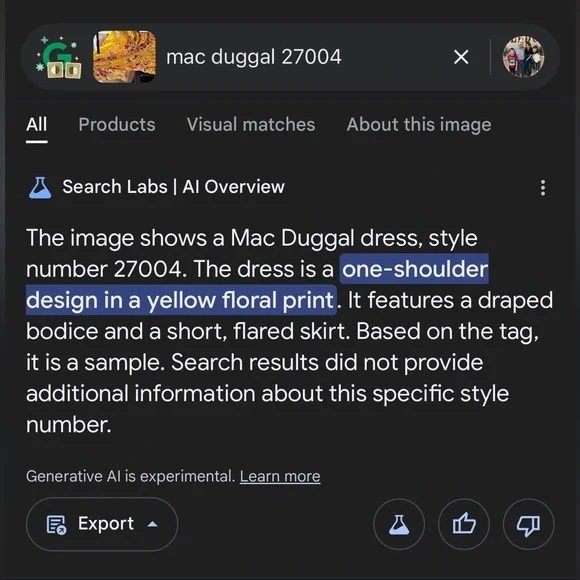Open the yellow dress image thumbnail

coord(124,57)
